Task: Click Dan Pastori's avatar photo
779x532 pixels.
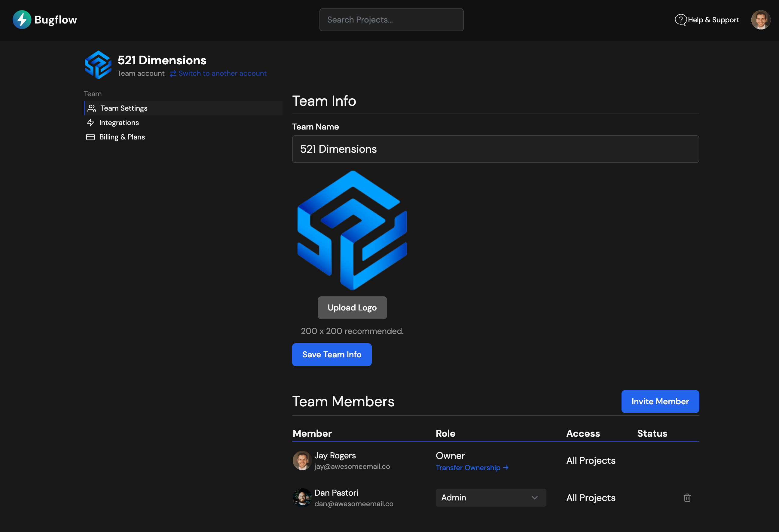Action: (x=302, y=498)
